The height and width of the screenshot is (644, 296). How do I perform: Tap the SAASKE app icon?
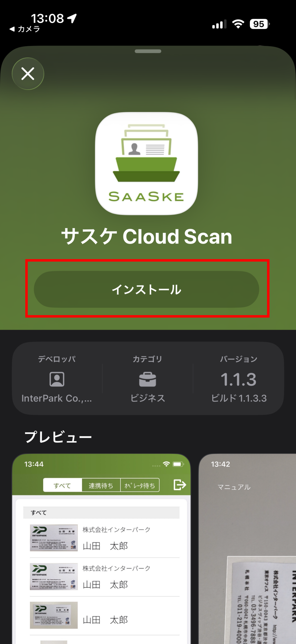pos(147,164)
